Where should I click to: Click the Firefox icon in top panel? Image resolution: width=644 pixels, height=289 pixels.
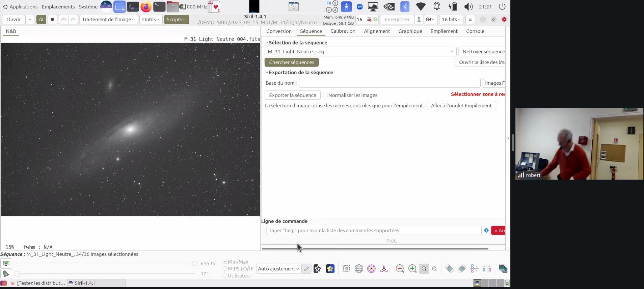click(146, 7)
